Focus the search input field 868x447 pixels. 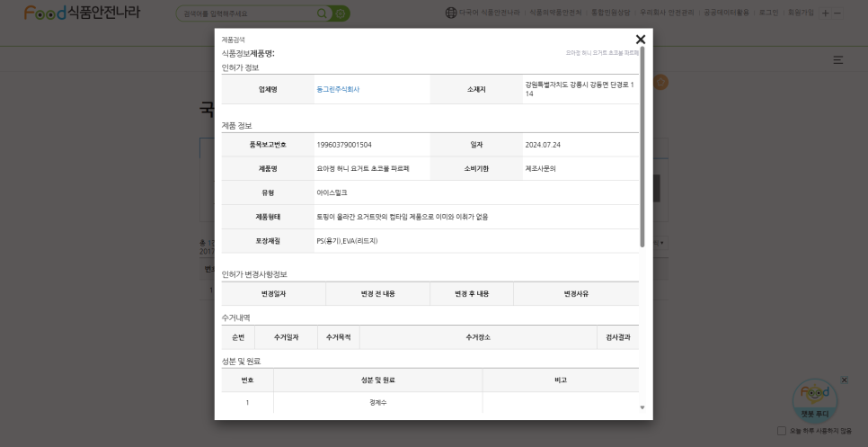click(x=248, y=13)
